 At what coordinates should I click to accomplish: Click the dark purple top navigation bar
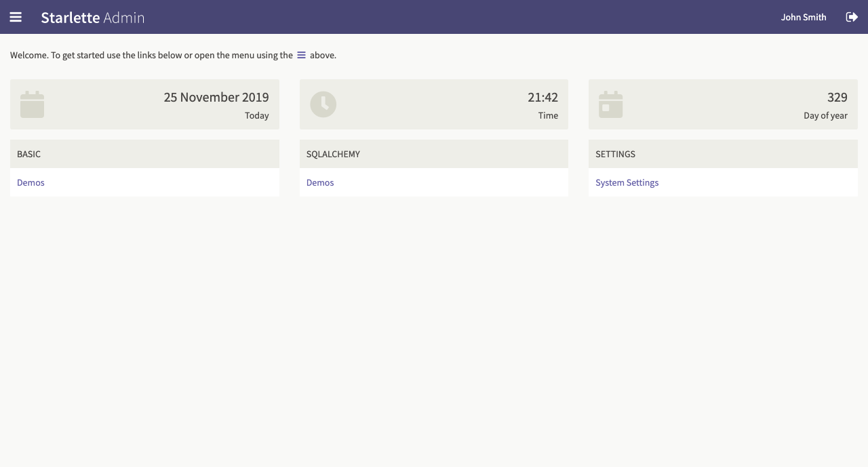pyautogui.click(x=434, y=17)
